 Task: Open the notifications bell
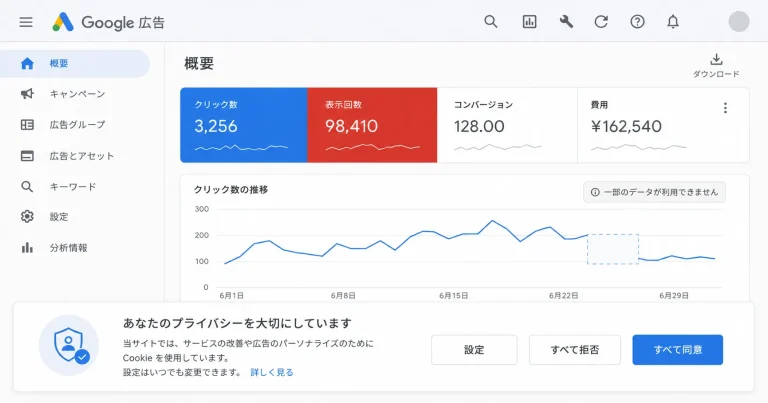click(x=673, y=22)
